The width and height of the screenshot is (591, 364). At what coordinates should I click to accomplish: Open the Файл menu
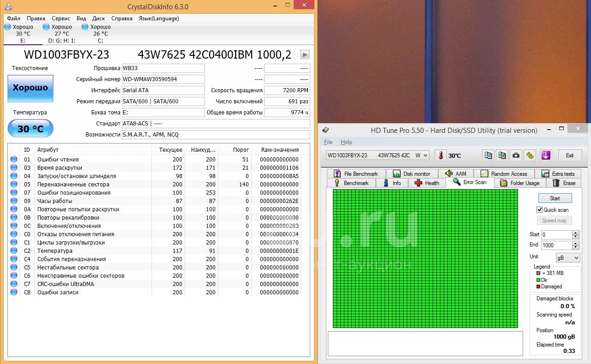[13, 18]
